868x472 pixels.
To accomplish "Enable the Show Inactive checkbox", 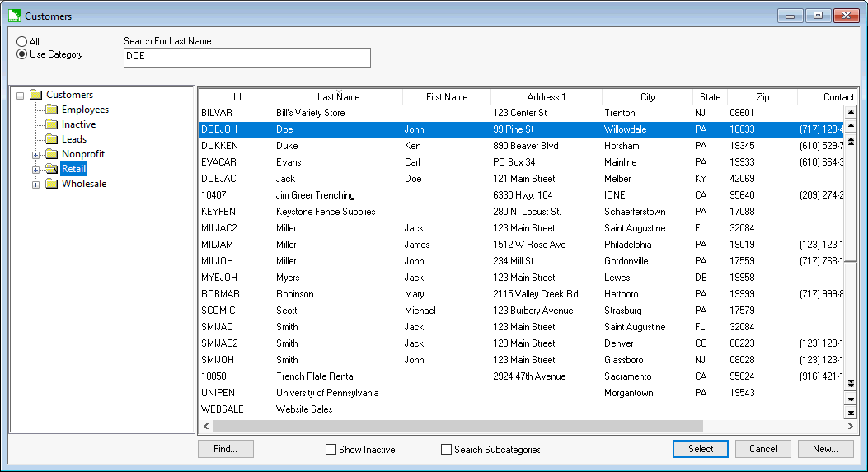I will point(331,450).
